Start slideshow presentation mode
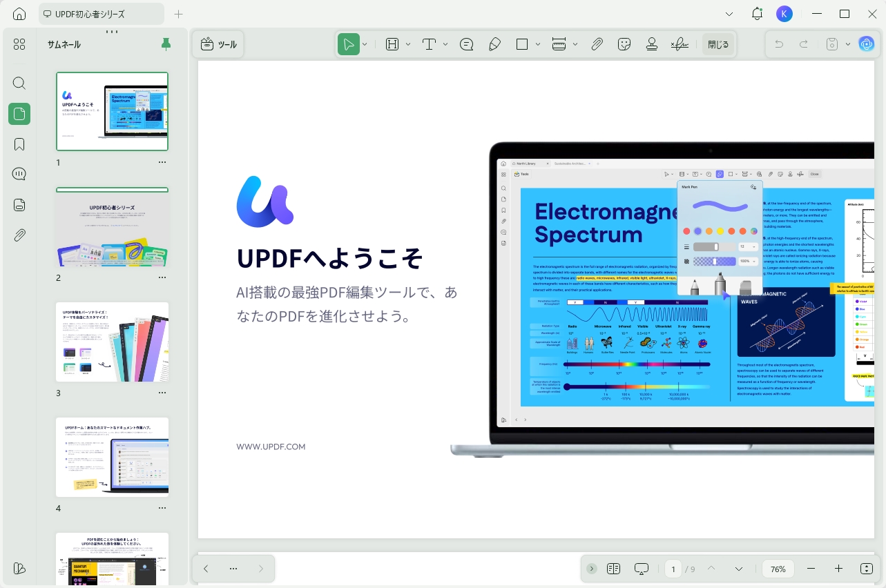886x588 pixels. coord(642,569)
